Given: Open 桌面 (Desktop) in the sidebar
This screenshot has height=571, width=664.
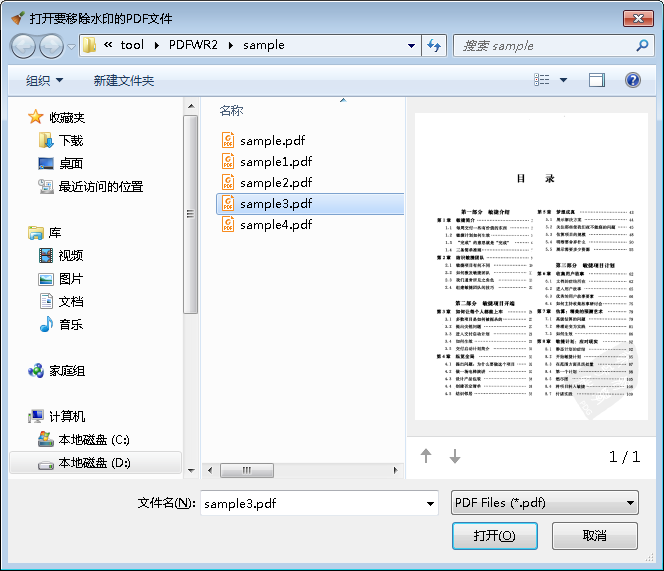Looking at the screenshot, I should coord(71,163).
